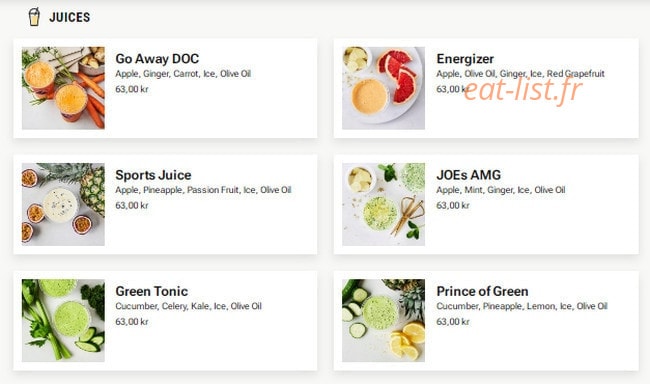The image size is (650, 384).
Task: Click the eat-list.fr watermark text
Action: click(x=523, y=90)
